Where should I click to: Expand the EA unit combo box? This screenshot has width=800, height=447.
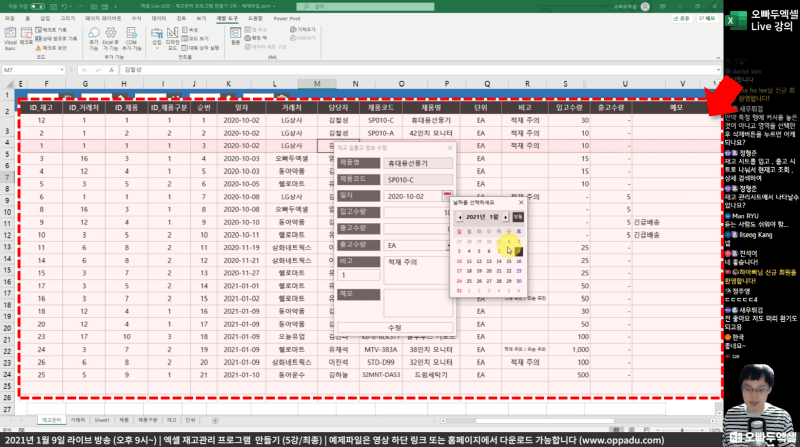click(449, 245)
